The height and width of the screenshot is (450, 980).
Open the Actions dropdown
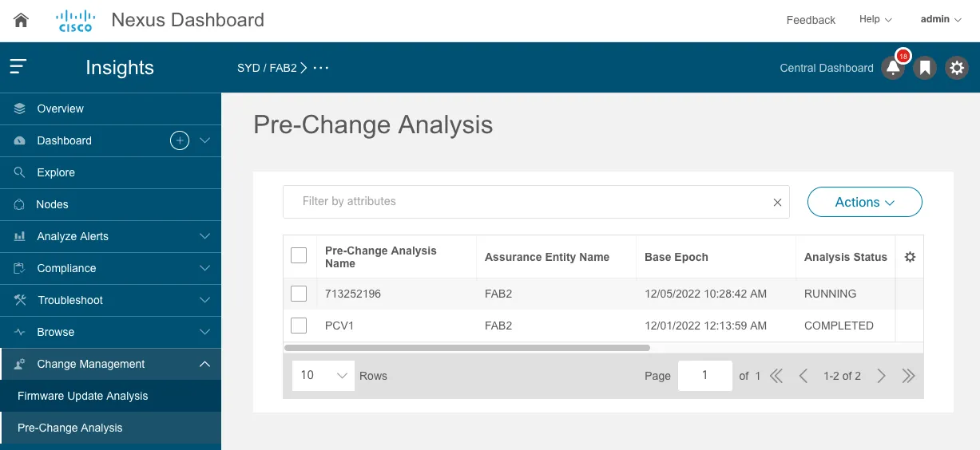point(865,203)
